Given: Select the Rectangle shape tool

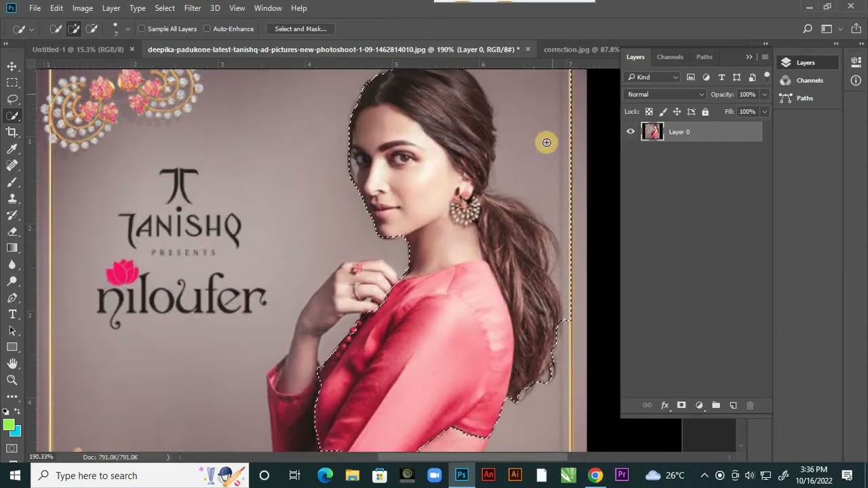Looking at the screenshot, I should 12,347.
